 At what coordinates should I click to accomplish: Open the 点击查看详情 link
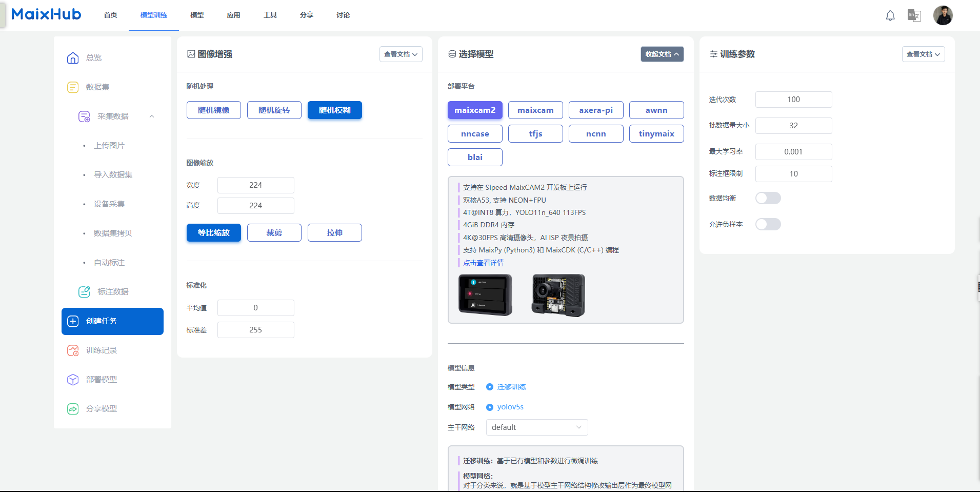[x=483, y=263]
